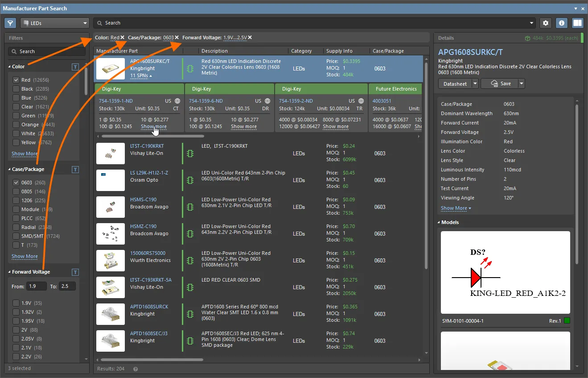The image size is (588, 378).
Task: Click component icon in LTST-C190KRKT row
Action: click(x=191, y=154)
